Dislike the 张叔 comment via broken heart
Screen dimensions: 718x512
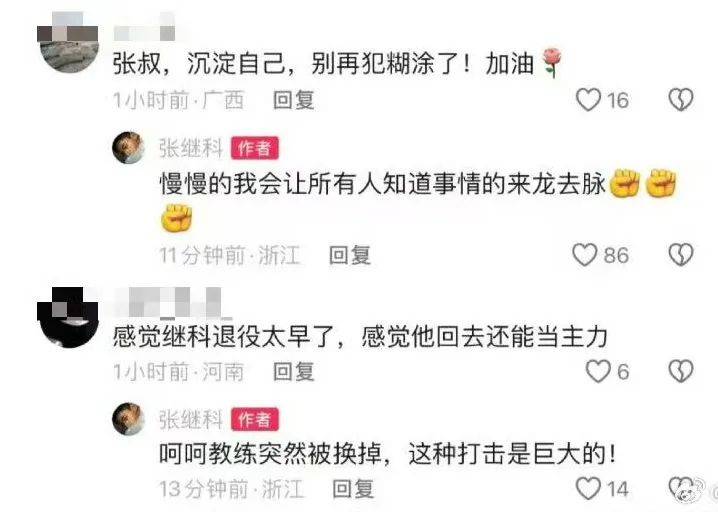click(x=681, y=99)
